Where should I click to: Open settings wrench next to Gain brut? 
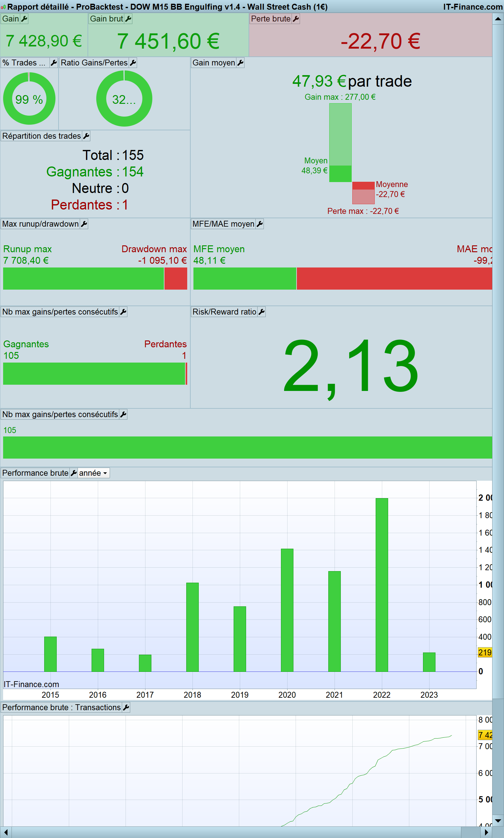(128, 19)
